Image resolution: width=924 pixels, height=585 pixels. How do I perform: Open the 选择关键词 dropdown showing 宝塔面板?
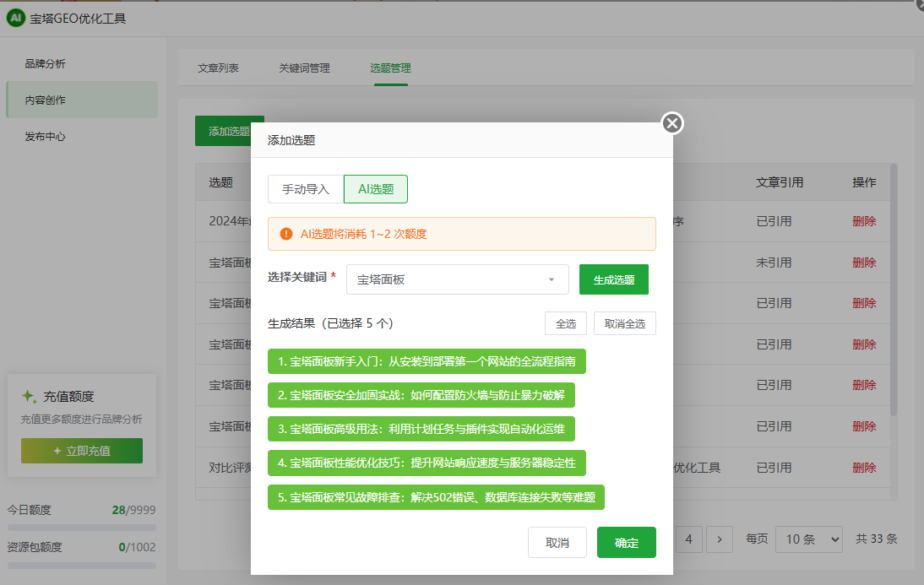coord(457,279)
